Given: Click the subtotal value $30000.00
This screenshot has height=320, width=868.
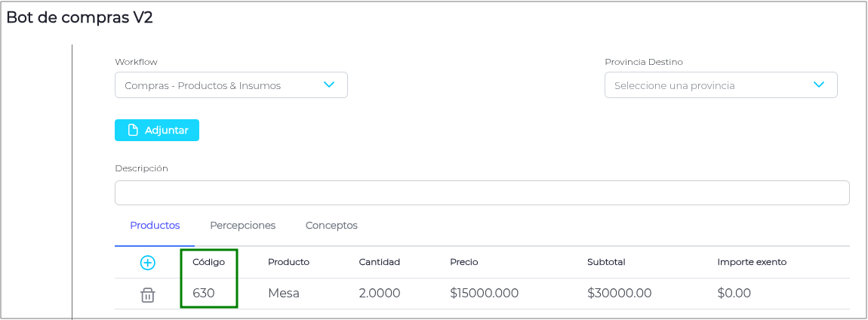Looking at the screenshot, I should tap(619, 293).
